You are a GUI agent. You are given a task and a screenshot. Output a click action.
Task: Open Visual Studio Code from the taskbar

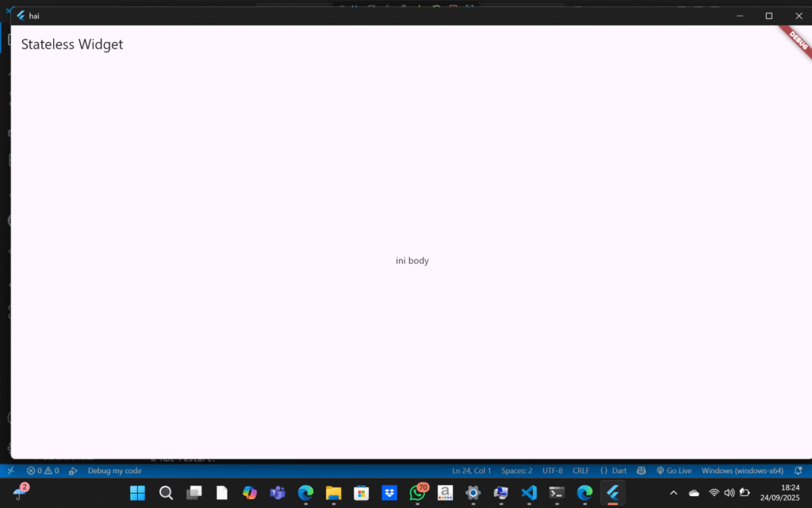pyautogui.click(x=529, y=493)
